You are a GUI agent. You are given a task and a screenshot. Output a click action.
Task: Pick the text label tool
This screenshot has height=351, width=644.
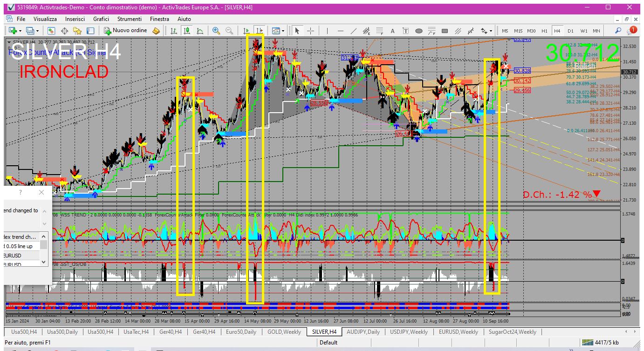click(406, 31)
